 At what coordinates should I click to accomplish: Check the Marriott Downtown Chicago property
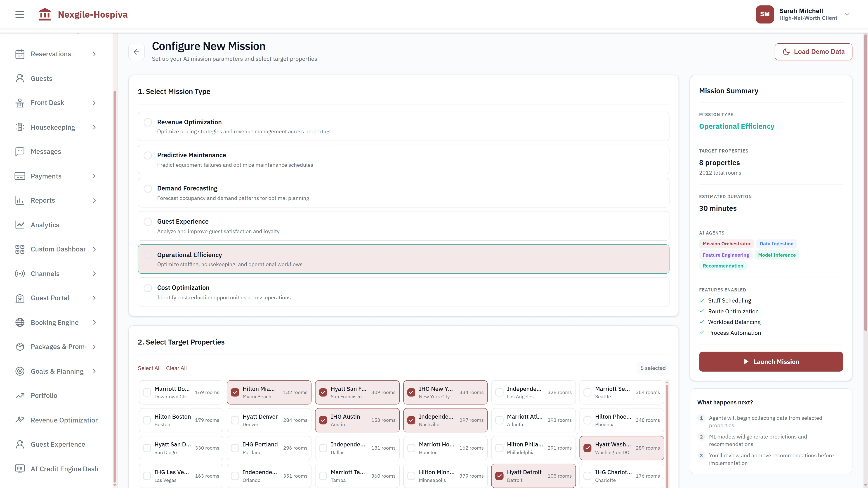click(x=147, y=392)
